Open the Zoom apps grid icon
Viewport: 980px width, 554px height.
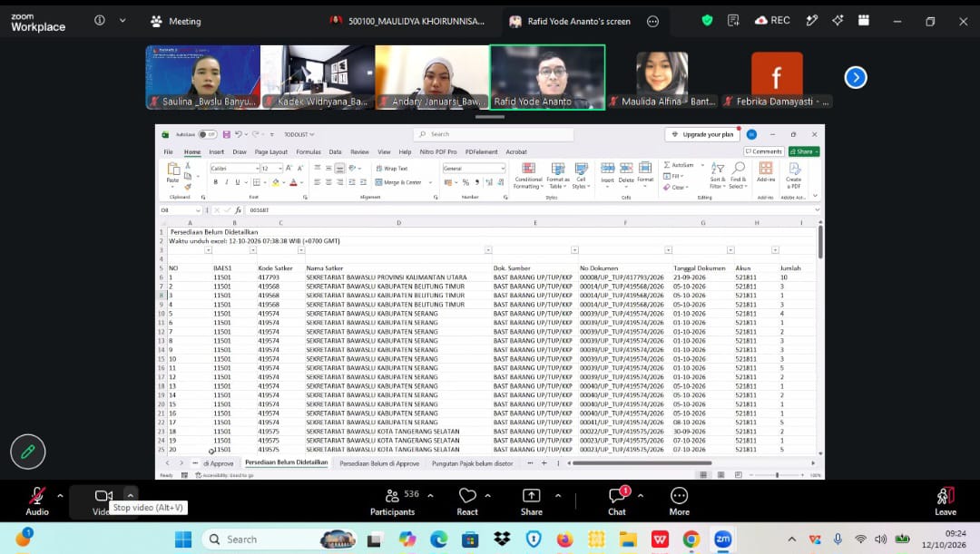[864, 21]
